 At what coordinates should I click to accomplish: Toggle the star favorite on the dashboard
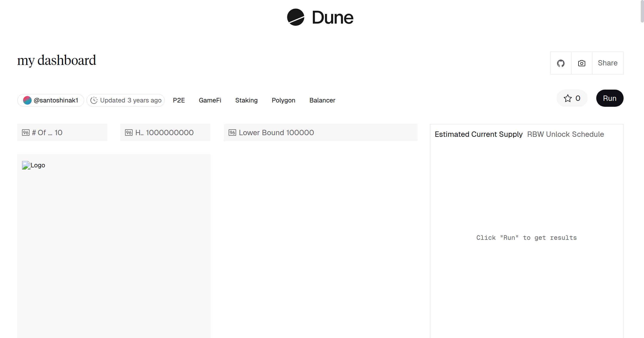coord(567,98)
